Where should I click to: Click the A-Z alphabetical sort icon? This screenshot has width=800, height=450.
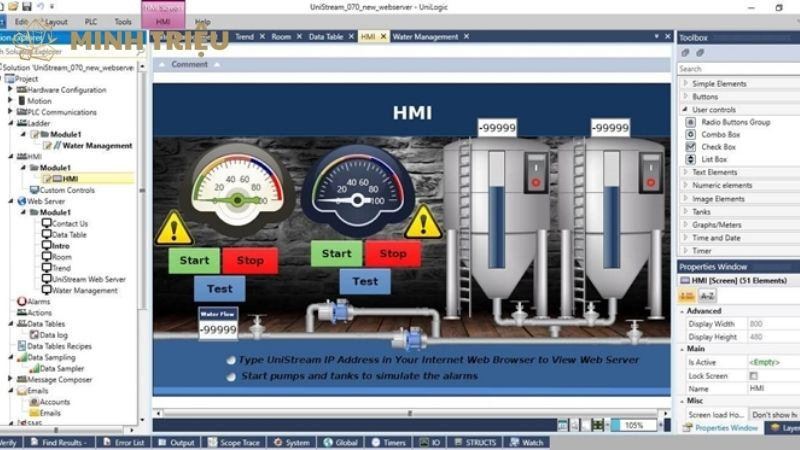coord(706,296)
